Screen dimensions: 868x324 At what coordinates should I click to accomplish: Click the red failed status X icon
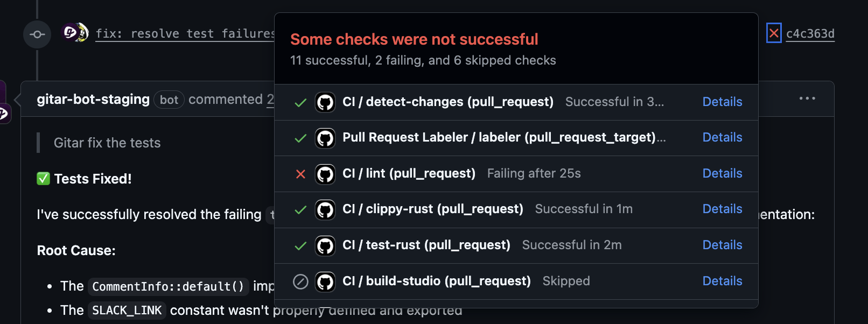(774, 33)
